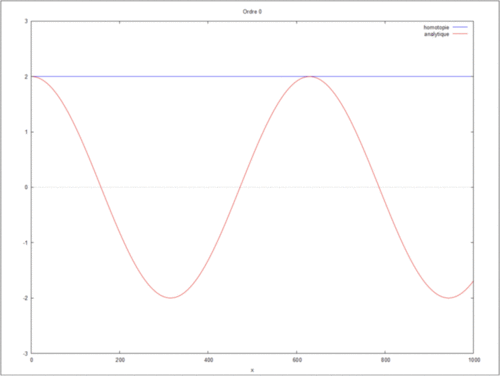The image size is (500, 376).
Task: Click the x-axis tick label 1000
Action: [x=474, y=360]
